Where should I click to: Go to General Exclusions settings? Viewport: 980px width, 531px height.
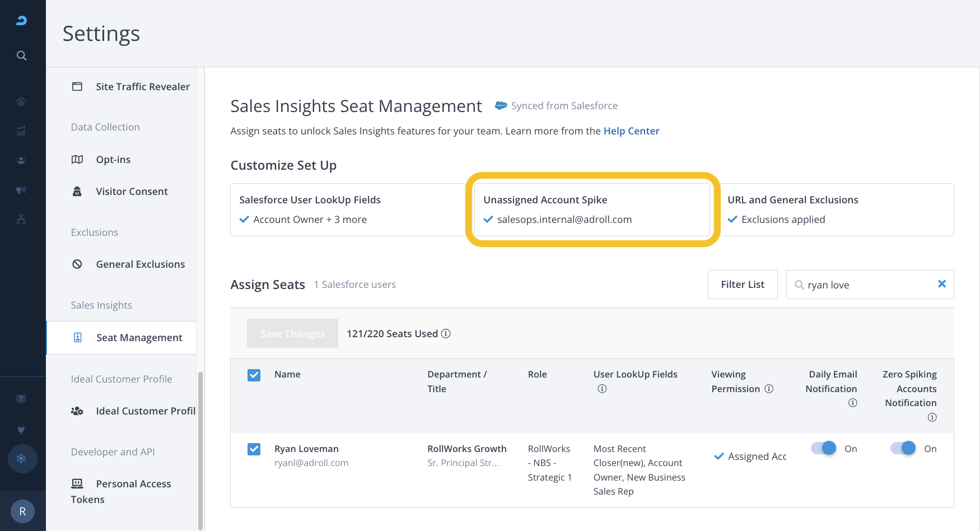(140, 264)
